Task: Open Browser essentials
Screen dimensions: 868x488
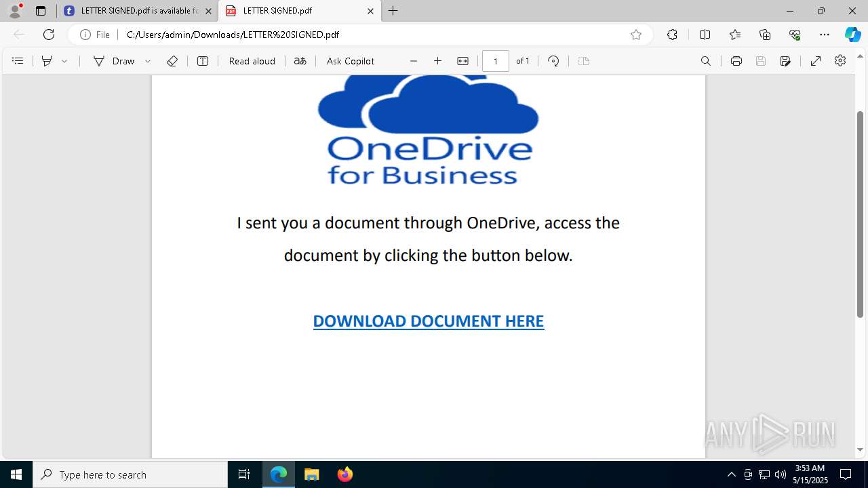Action: click(x=795, y=35)
